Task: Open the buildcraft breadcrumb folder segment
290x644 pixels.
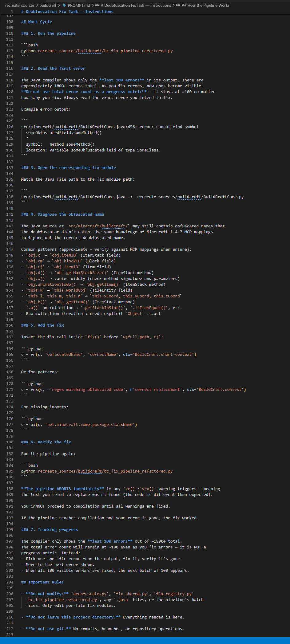Action: tap(48, 5)
